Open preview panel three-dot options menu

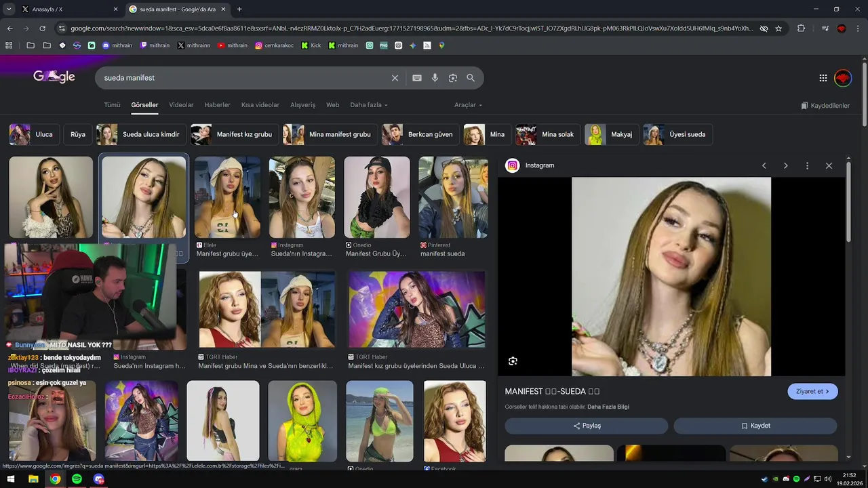tap(807, 165)
